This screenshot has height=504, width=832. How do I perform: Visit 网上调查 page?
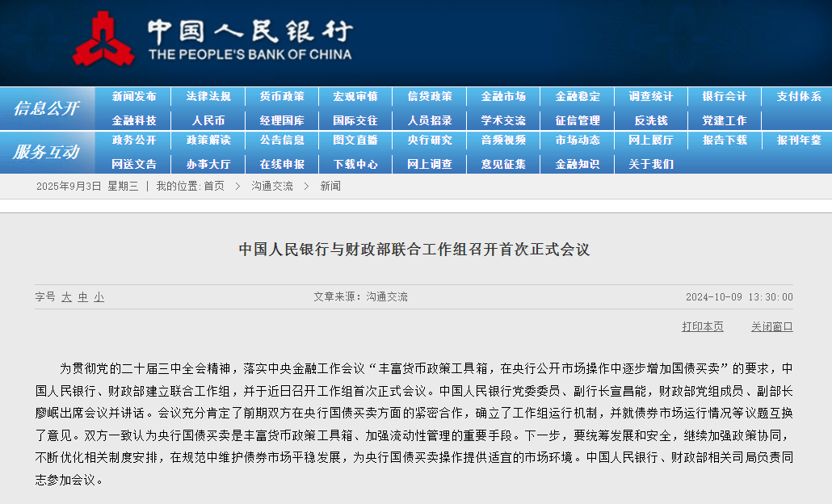pos(430,165)
